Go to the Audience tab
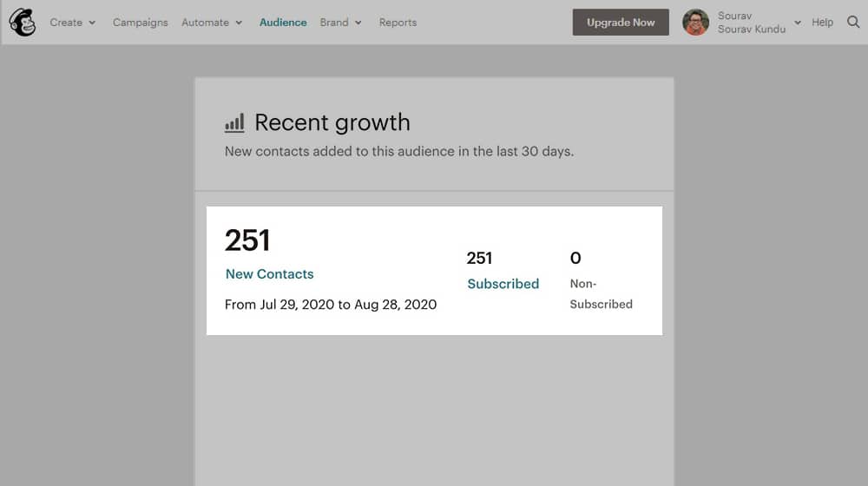Screen dimensions: 868x486 click(283, 23)
